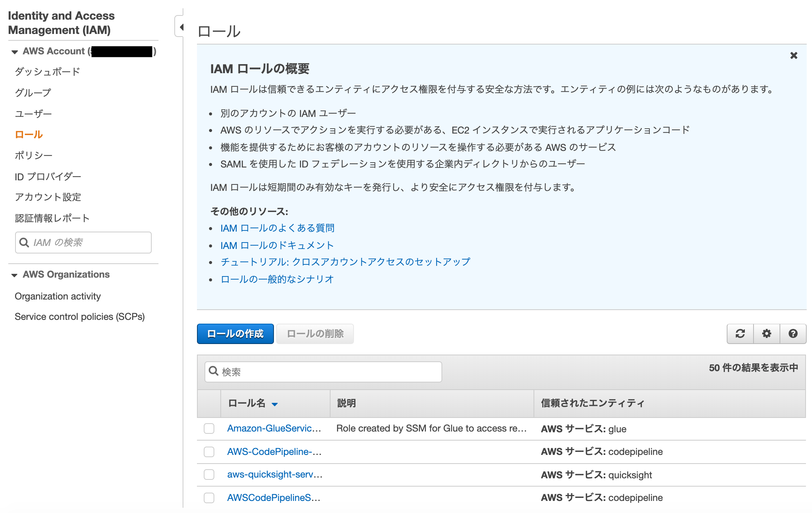Sort by ロール名 column arrow
Screen dimensions: 812x513
[275, 404]
